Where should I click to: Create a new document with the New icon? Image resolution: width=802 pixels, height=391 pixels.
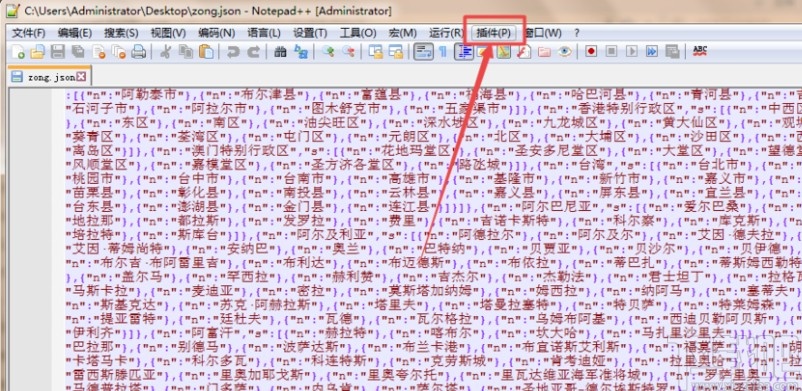pyautogui.click(x=18, y=52)
